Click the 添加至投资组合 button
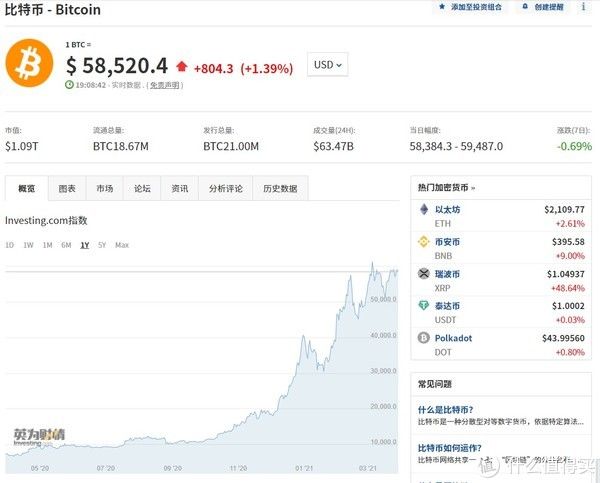Image resolution: width=600 pixels, height=483 pixels. [470, 7]
